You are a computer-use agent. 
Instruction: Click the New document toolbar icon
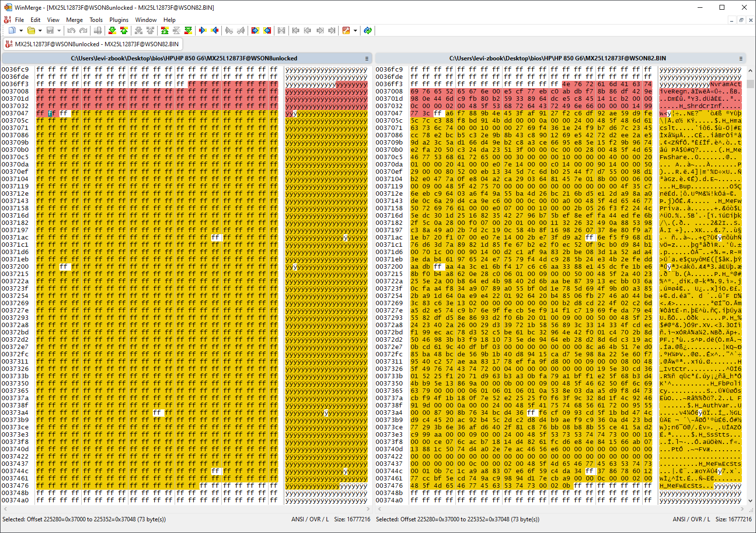point(12,31)
